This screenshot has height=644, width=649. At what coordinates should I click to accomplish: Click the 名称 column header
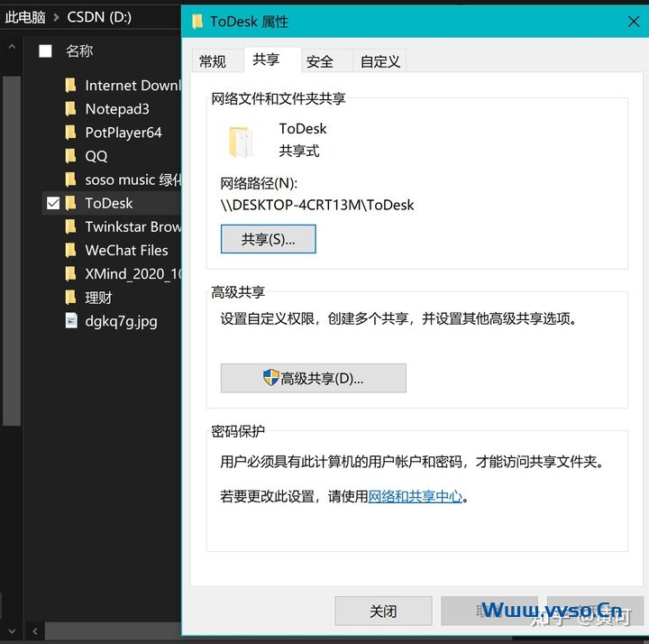pos(79,51)
